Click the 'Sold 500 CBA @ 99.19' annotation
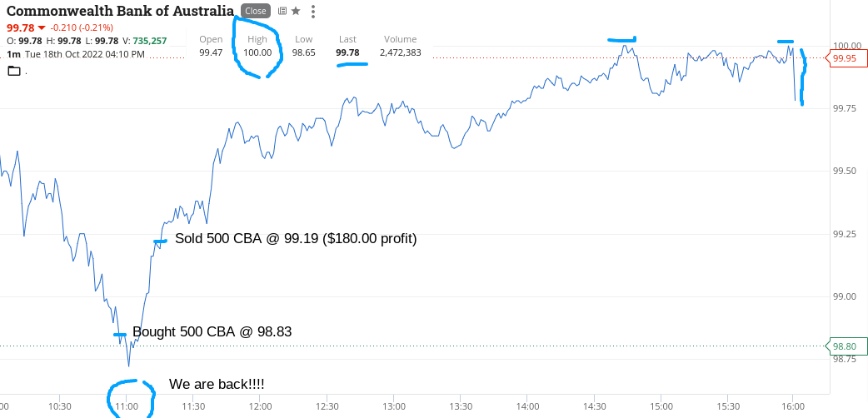Image resolution: width=868 pixels, height=418 pixels. point(296,239)
